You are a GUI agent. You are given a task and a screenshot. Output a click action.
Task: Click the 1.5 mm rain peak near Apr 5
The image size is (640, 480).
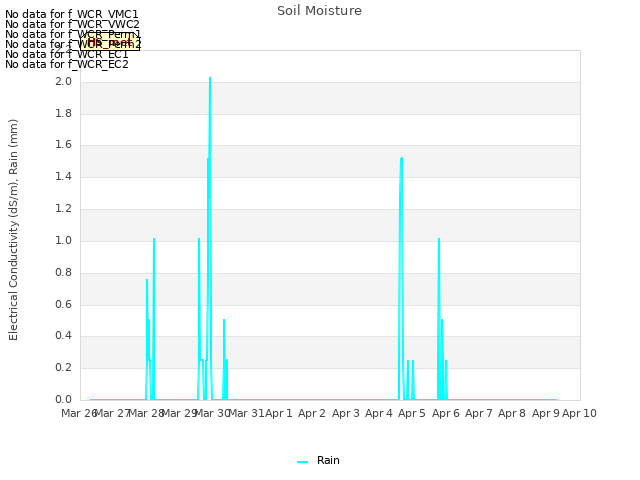[402, 158]
